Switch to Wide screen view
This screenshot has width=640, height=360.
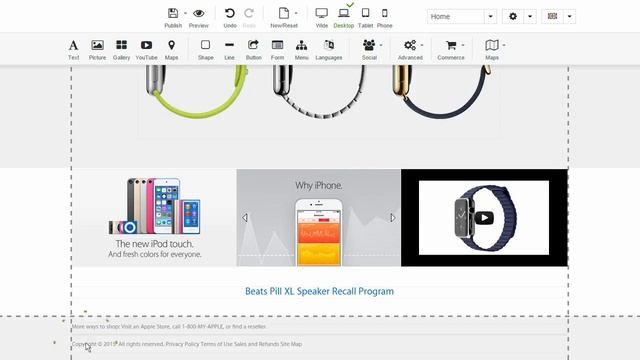click(x=322, y=13)
